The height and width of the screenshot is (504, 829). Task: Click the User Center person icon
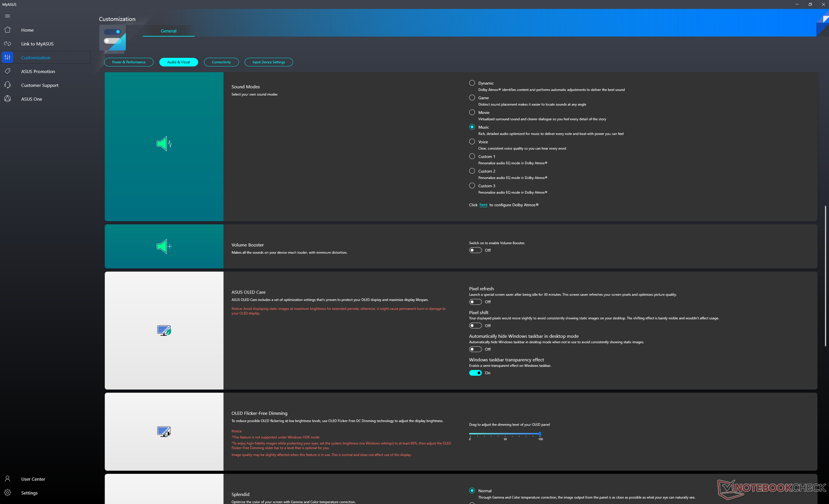tap(7, 479)
